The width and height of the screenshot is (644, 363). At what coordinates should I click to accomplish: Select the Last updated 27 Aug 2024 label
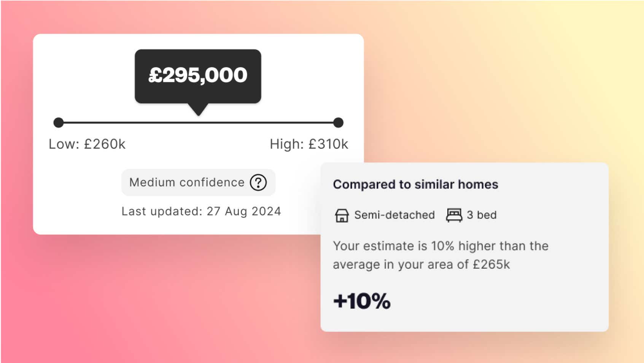click(x=201, y=211)
